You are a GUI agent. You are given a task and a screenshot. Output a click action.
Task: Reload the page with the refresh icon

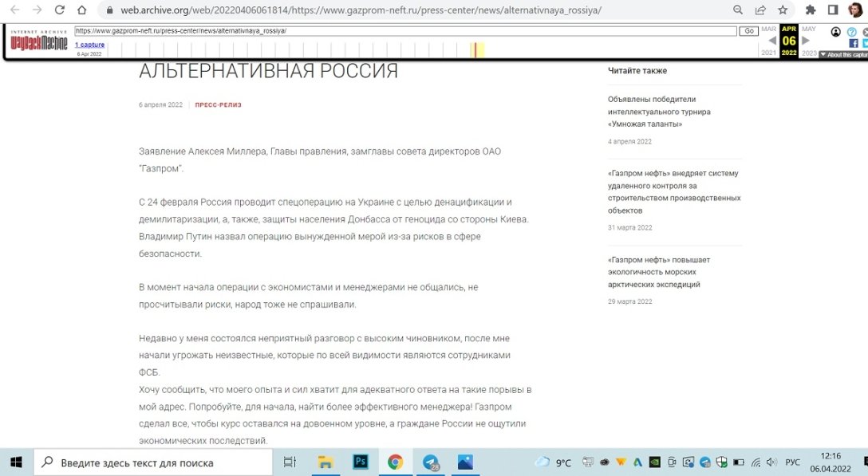(x=59, y=11)
